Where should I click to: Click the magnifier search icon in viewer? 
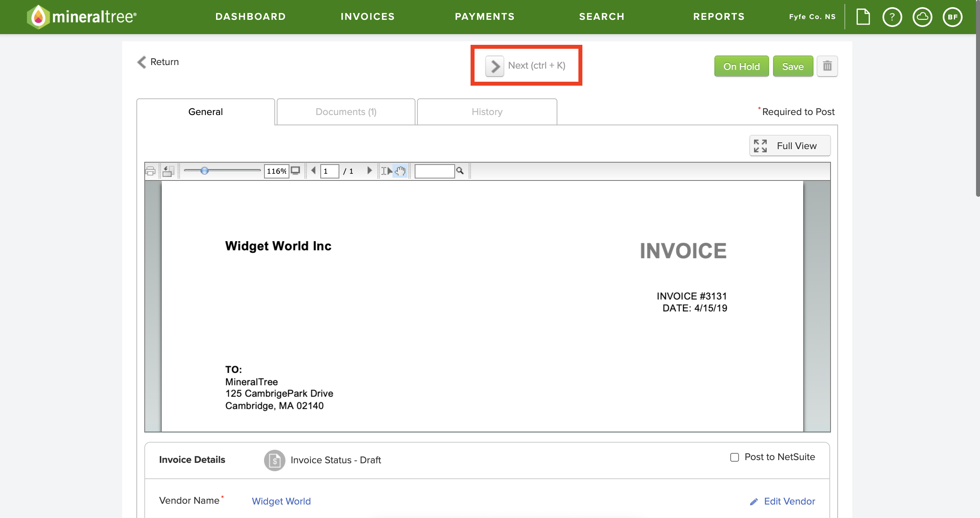(x=460, y=171)
